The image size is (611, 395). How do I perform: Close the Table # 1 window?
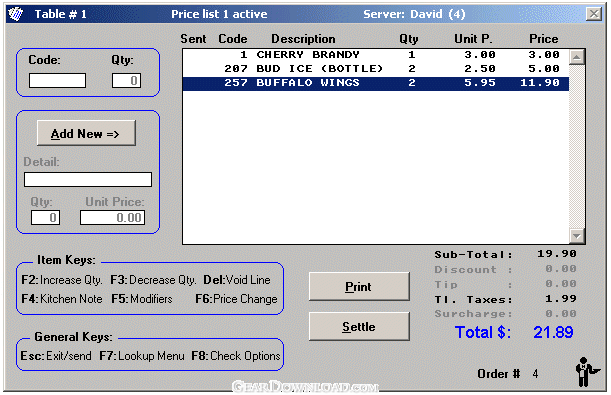click(x=593, y=14)
